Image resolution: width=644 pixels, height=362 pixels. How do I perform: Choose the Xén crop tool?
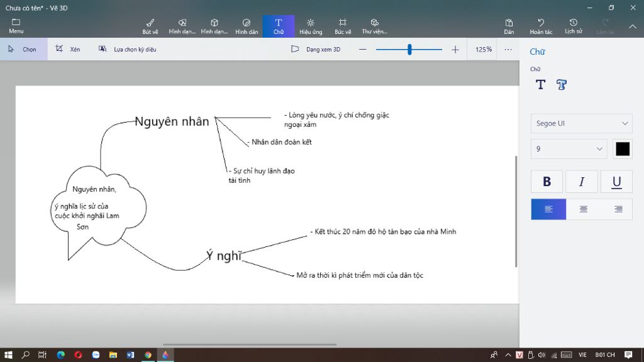click(68, 49)
